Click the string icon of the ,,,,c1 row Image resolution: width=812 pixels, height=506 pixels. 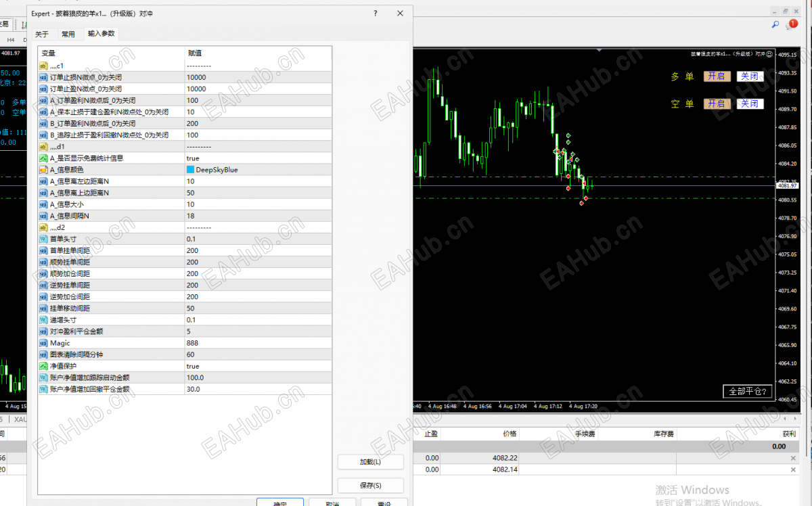(43, 66)
